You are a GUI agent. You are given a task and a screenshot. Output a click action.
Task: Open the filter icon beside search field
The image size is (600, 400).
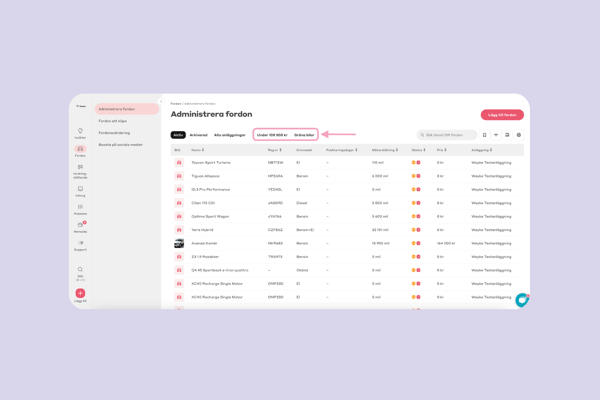[x=496, y=135]
